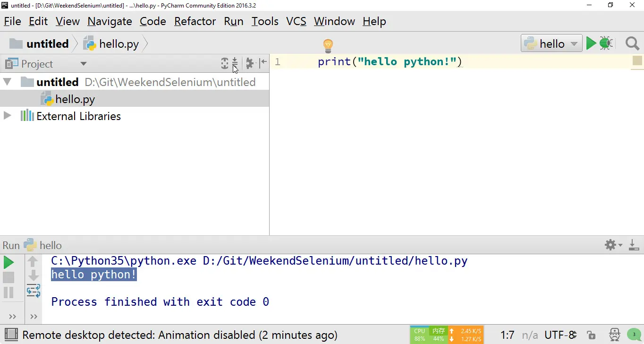Click the yellow lightbulb intention icon
Screen dimensions: 644x344
328,46
